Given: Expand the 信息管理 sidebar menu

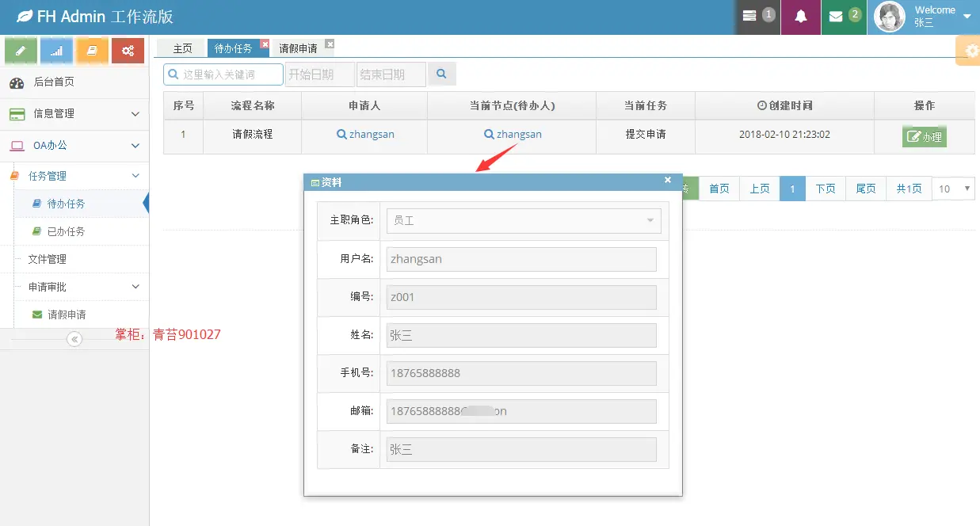Looking at the screenshot, I should tap(74, 114).
